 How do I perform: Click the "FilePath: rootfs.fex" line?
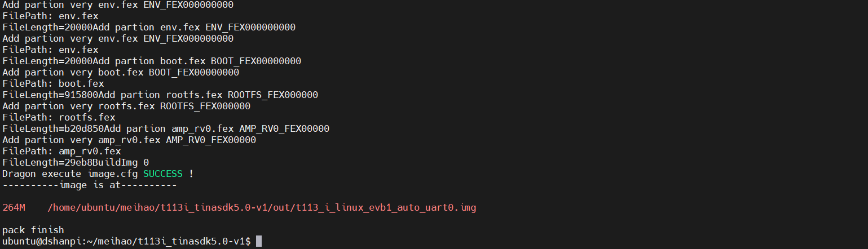pyautogui.click(x=59, y=117)
